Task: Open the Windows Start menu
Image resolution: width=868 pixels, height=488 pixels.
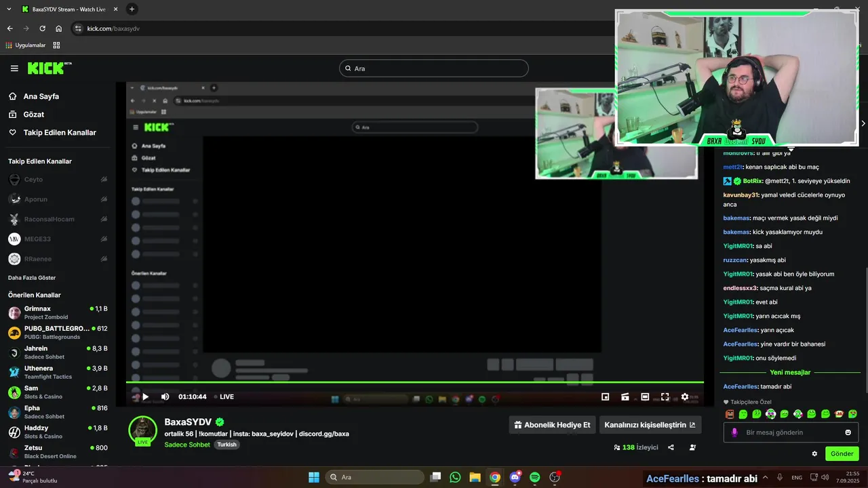Action: click(x=314, y=477)
